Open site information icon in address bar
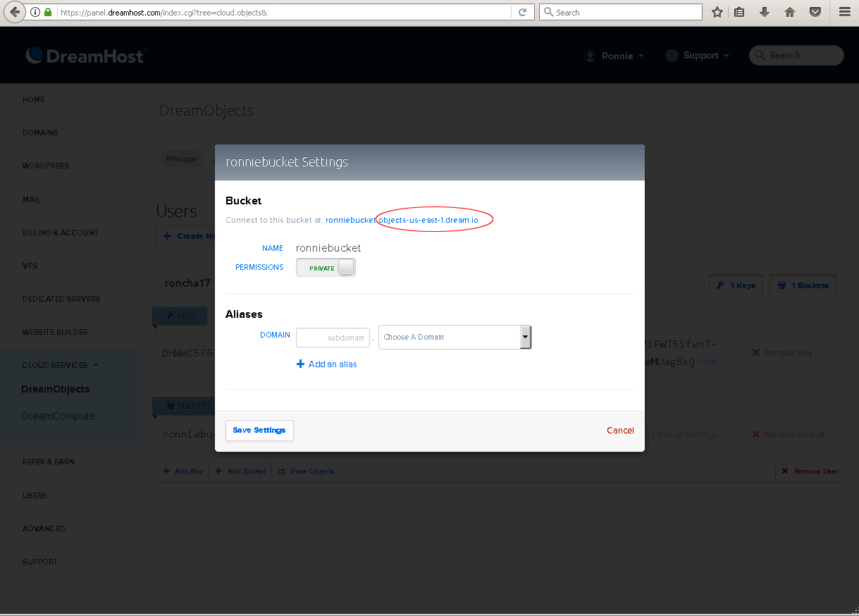This screenshot has height=616, width=859. coord(35,12)
